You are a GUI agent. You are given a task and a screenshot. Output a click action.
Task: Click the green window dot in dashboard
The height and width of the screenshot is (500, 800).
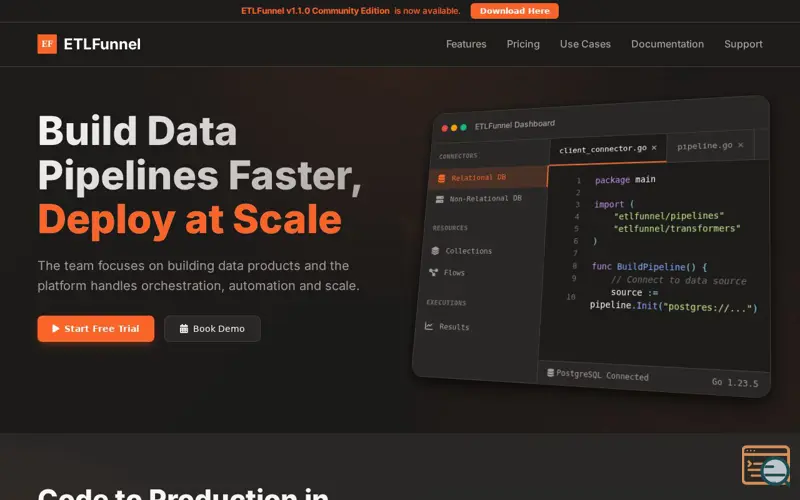463,127
